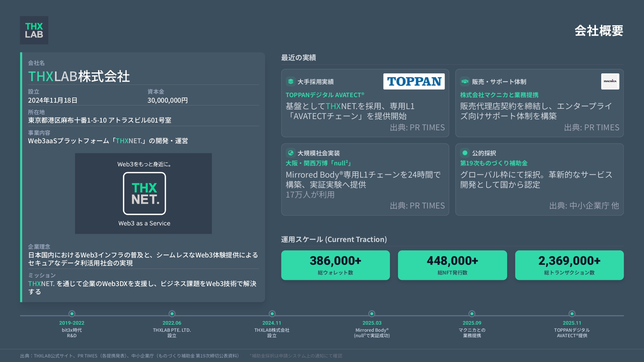Select the 2022.06 timeline marker dot
Image resolution: width=644 pixels, height=362 pixels.
tap(172, 313)
